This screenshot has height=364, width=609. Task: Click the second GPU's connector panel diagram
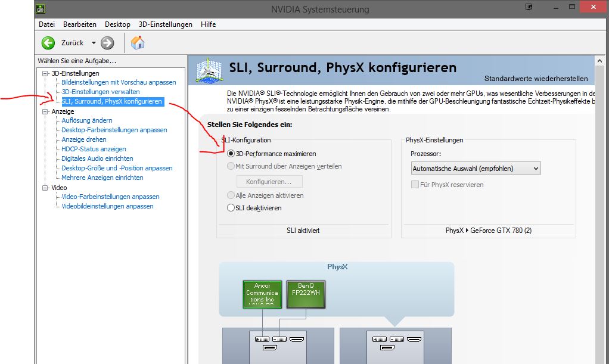point(395,347)
